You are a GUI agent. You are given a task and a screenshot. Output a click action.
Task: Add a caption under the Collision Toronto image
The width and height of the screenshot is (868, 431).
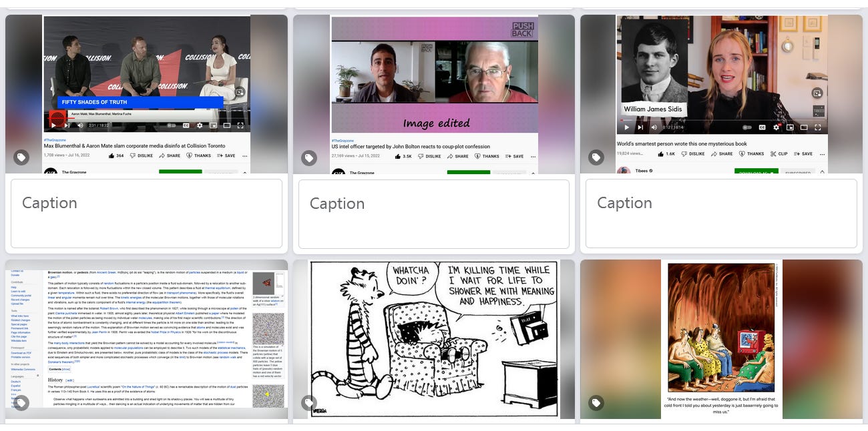pyautogui.click(x=146, y=213)
